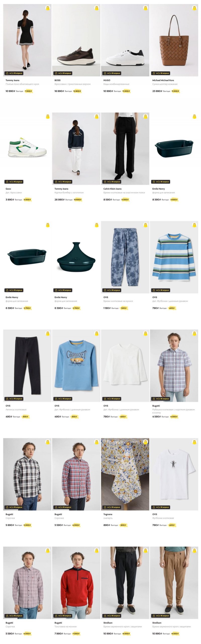Screen dimensions: 201x644
Task: View the Bugatti black plaid shirt image
Action: click(27, 474)
